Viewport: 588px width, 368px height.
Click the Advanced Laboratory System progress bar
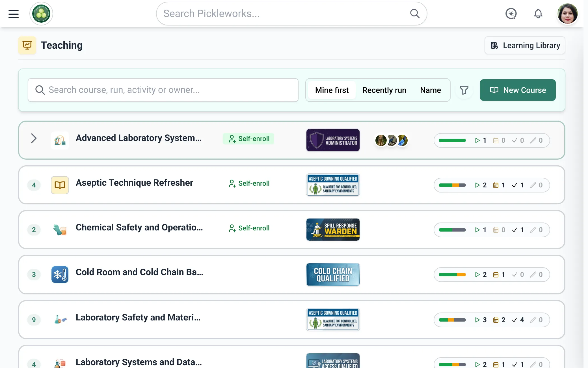[452, 140]
